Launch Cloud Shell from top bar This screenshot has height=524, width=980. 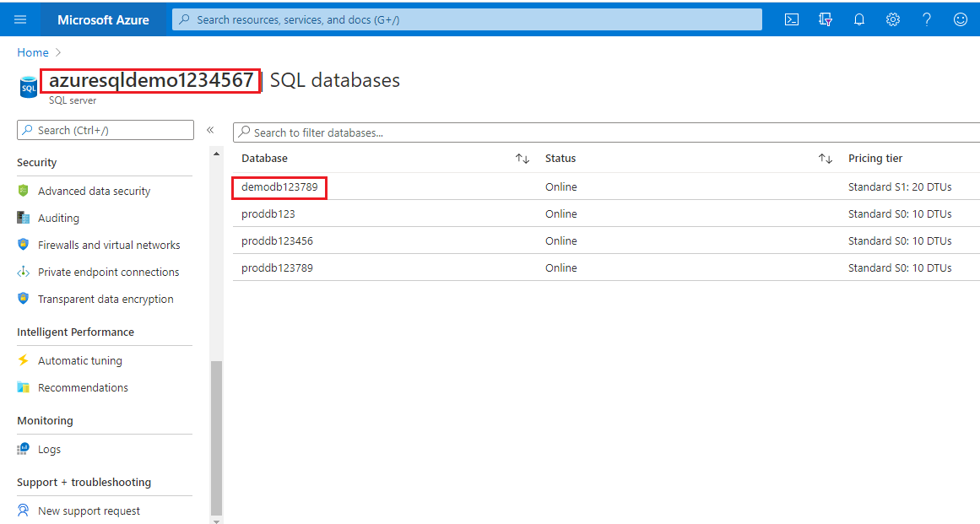click(x=792, y=19)
